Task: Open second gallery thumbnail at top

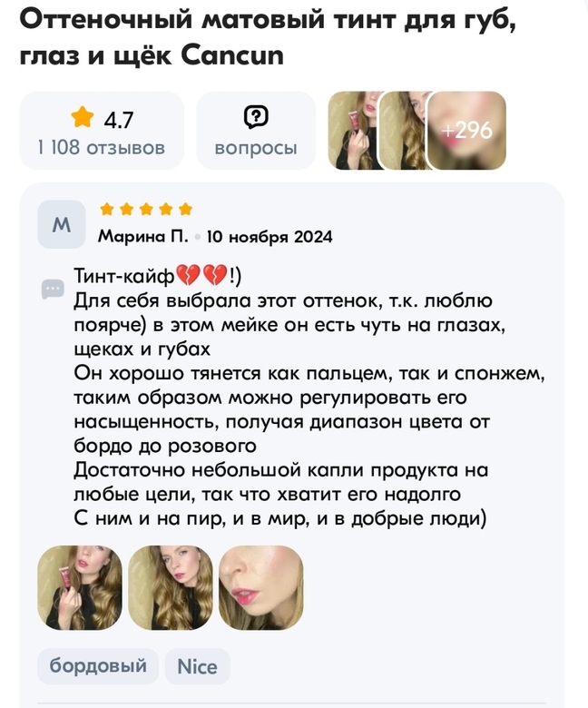Action: [404, 131]
